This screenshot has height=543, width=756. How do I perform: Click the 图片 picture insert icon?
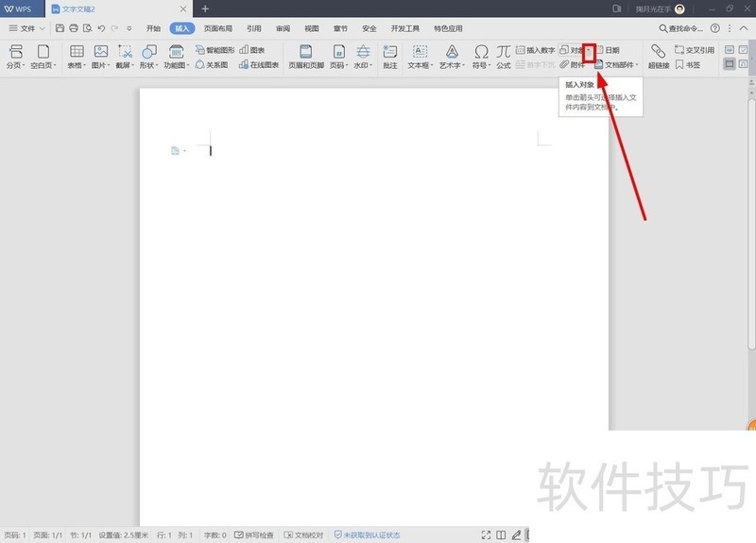[x=101, y=51]
